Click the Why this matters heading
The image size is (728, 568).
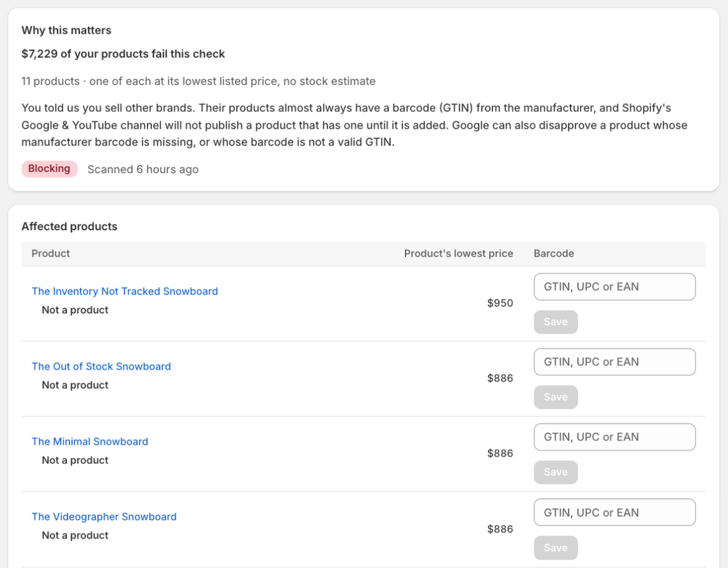pyautogui.click(x=66, y=30)
